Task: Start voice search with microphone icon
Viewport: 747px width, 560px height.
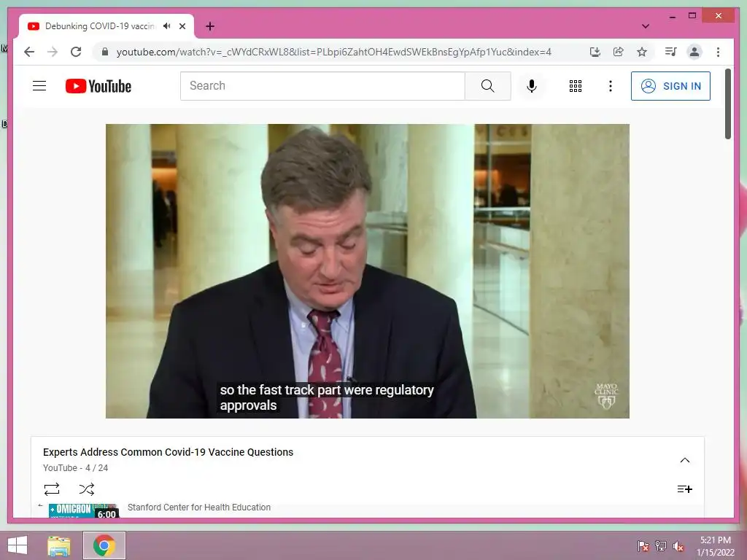Action: [532, 86]
